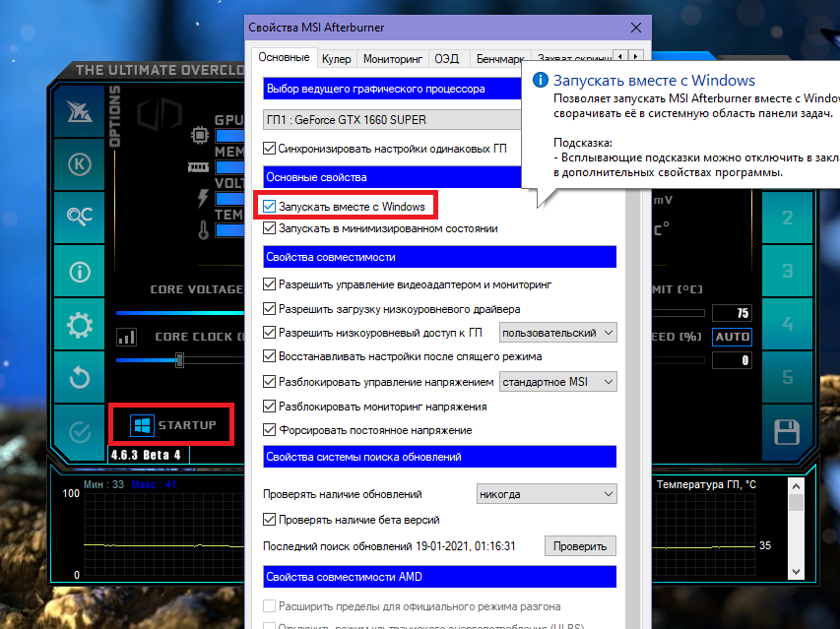The image size is (840, 629).
Task: Click the thermometer temperature icon
Action: [203, 230]
